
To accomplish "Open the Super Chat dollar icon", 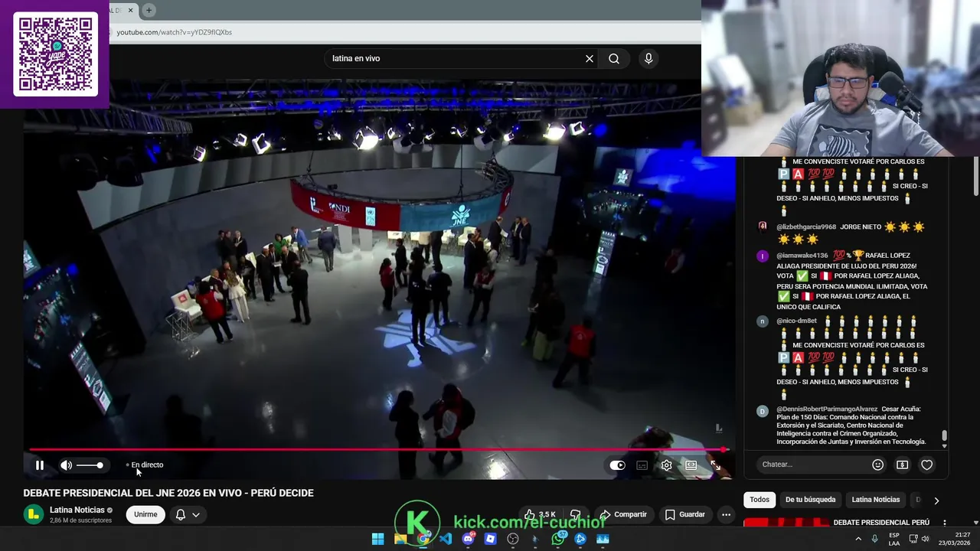I will tap(903, 465).
